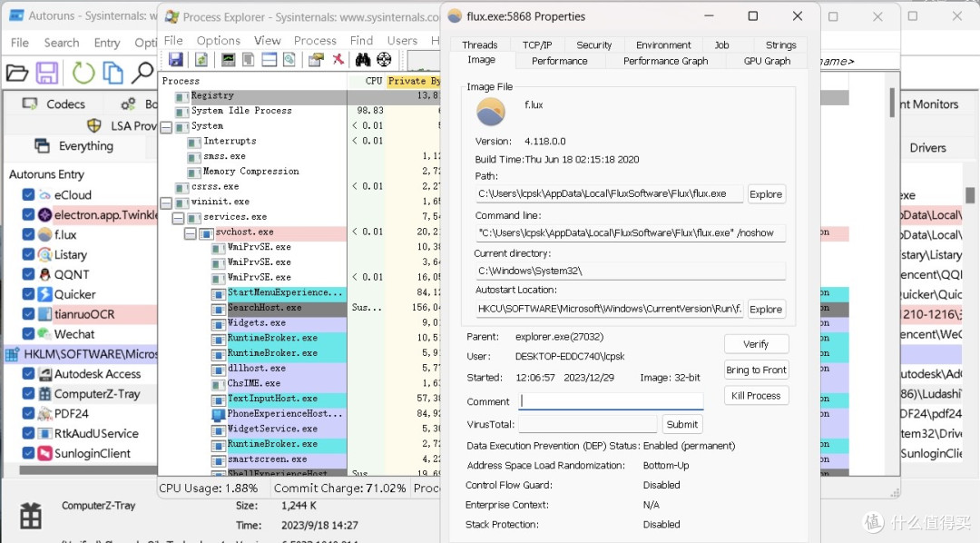Open the TCP/IP tab in flux.exe Properties

(537, 44)
